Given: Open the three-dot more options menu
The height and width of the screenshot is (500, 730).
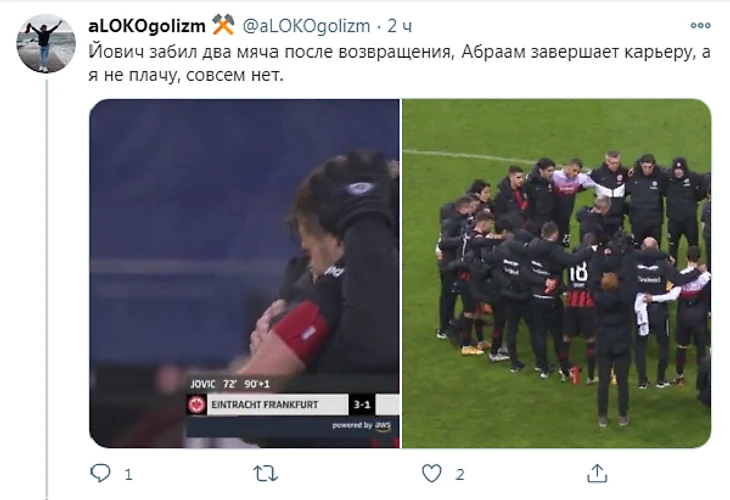Looking at the screenshot, I should (700, 25).
